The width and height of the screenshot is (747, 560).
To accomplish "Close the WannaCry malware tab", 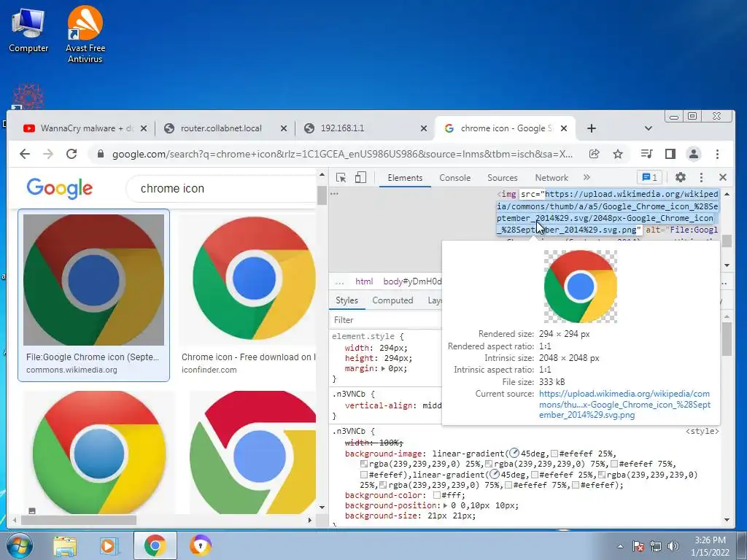I will click(144, 128).
